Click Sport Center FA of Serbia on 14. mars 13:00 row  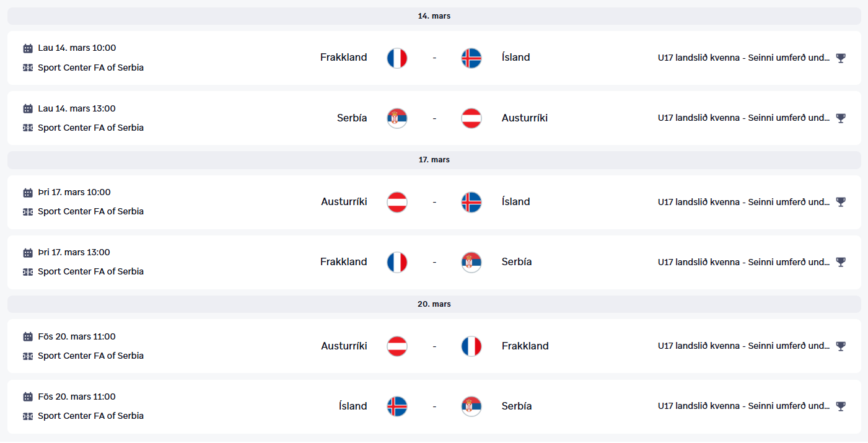point(90,128)
